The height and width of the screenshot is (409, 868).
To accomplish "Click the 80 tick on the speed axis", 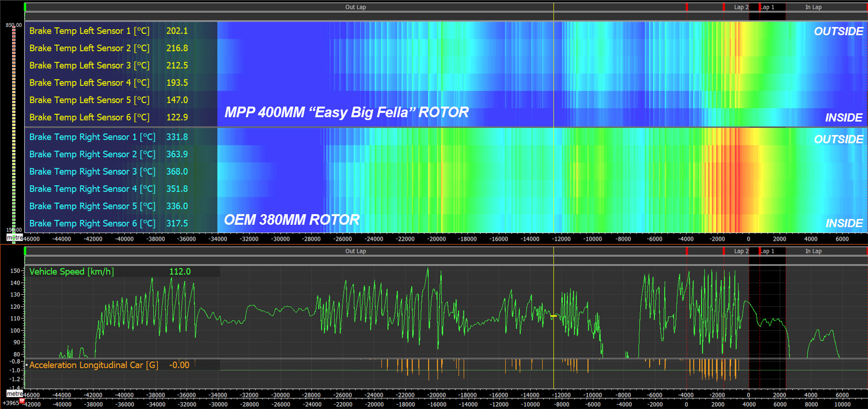I will pyautogui.click(x=17, y=354).
